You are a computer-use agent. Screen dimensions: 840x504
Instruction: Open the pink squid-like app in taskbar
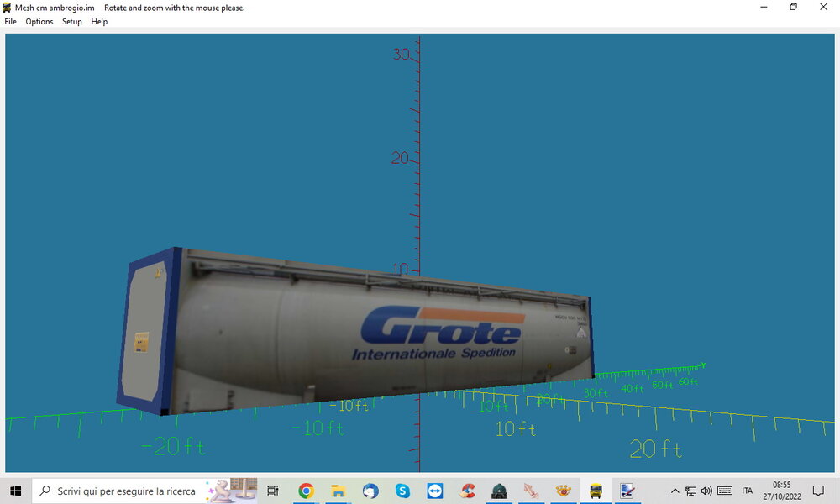point(532,491)
